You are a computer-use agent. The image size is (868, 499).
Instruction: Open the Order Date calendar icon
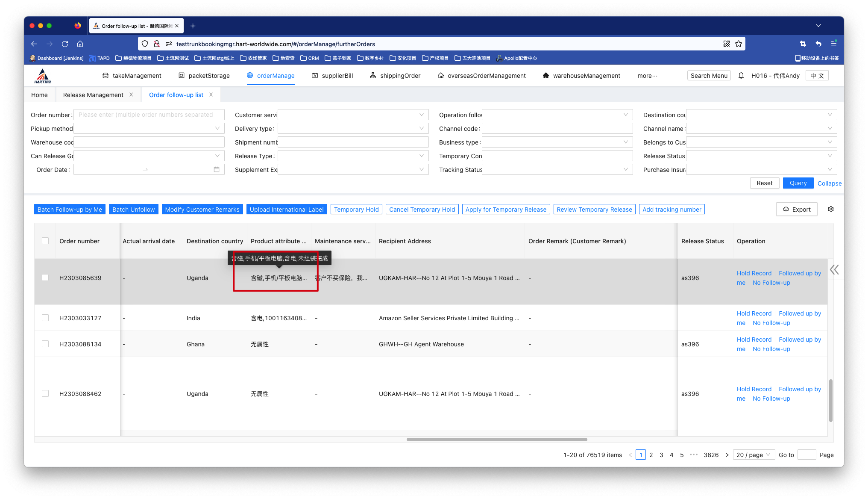217,170
